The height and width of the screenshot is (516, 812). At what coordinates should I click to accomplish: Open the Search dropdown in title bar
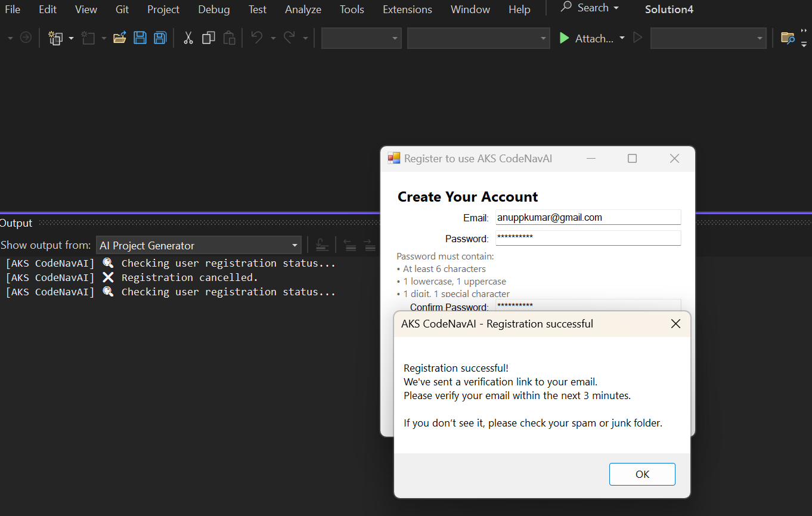click(x=590, y=8)
